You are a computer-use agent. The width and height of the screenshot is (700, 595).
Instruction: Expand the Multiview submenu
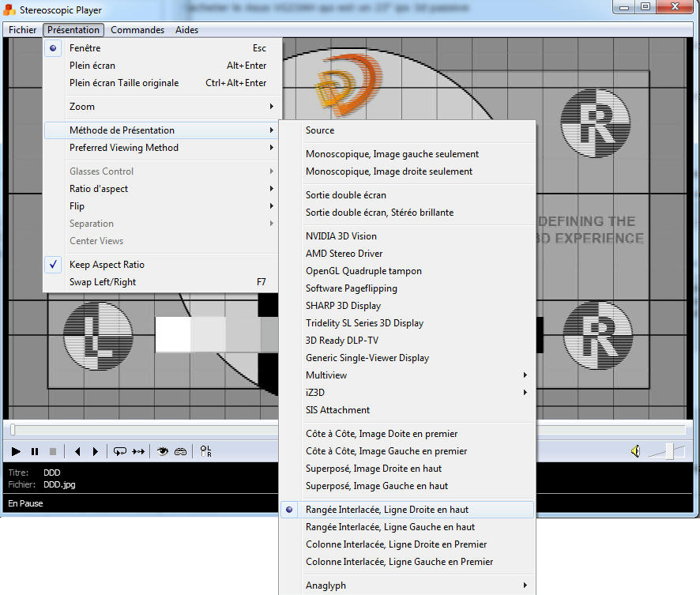coord(407,375)
